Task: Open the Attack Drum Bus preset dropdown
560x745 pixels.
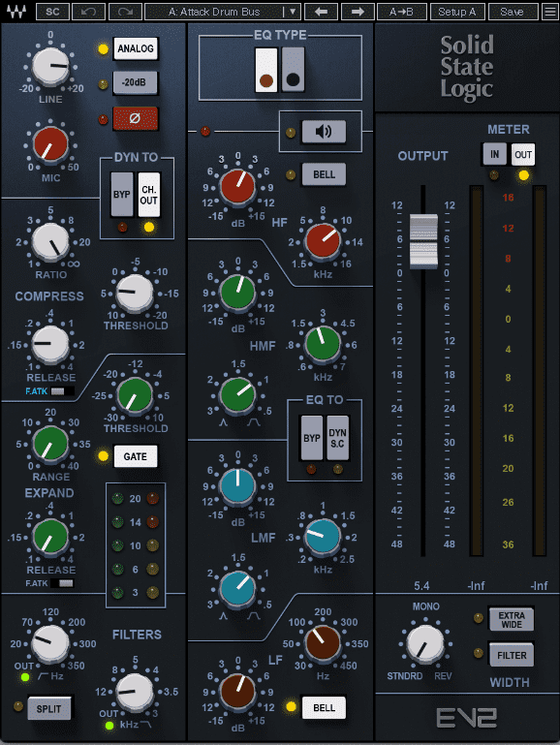Action: click(x=223, y=12)
